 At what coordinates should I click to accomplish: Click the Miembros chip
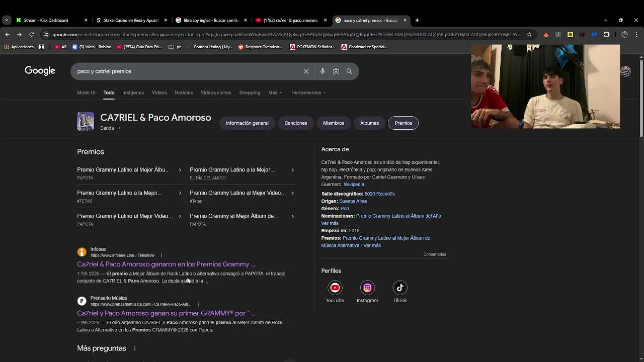click(334, 123)
